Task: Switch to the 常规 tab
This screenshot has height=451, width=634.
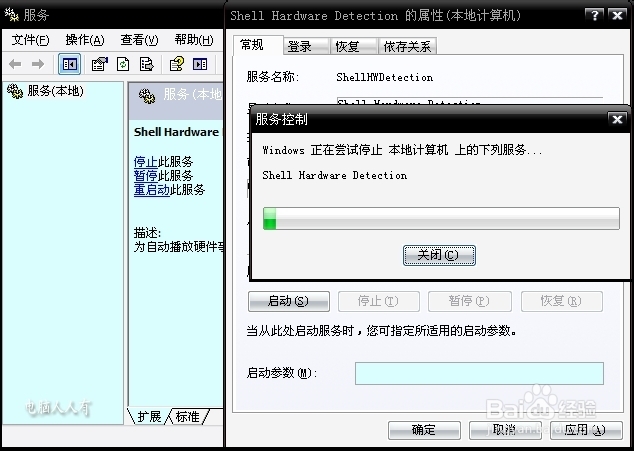Action: coord(258,45)
